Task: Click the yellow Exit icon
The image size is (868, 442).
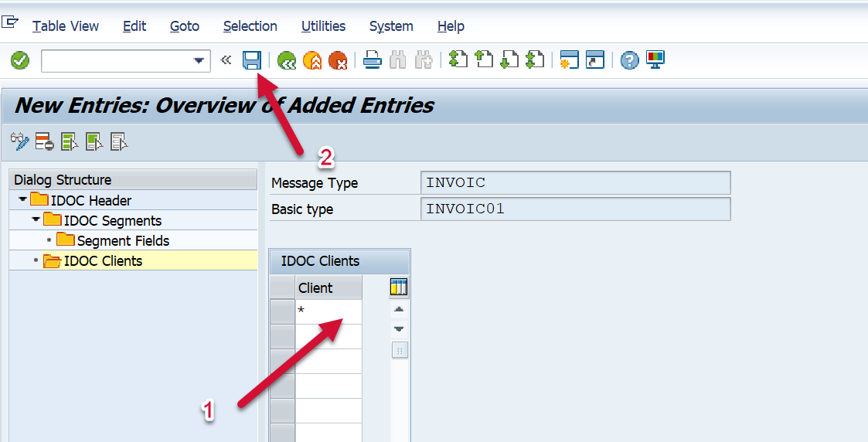Action: [x=312, y=60]
